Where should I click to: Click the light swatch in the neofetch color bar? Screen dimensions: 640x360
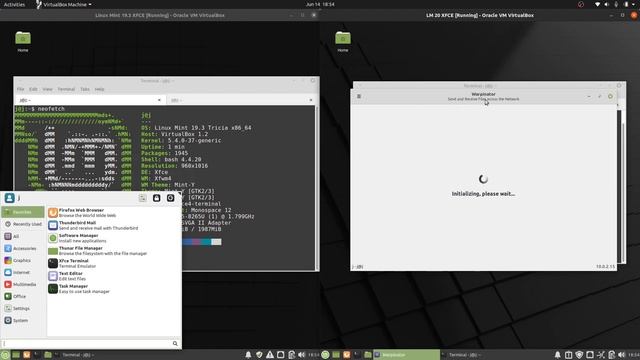pos(216,242)
